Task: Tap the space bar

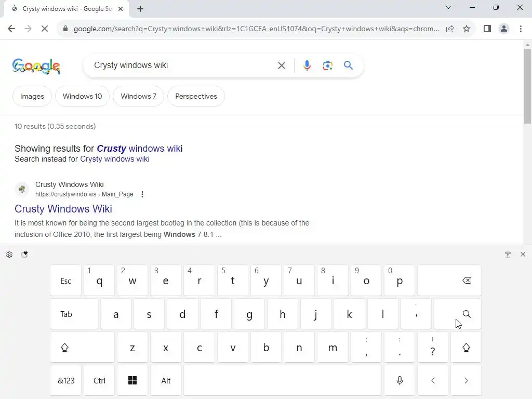Action: click(x=283, y=380)
